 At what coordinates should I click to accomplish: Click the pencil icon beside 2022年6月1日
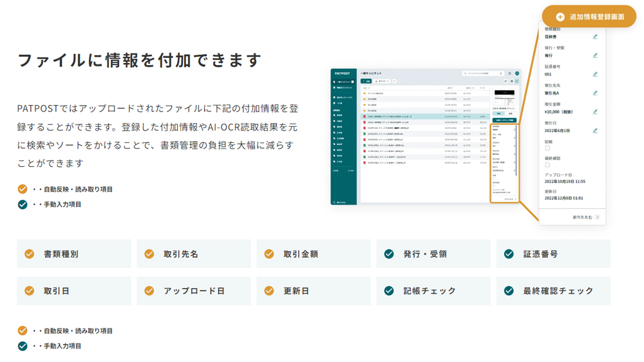[594, 131]
